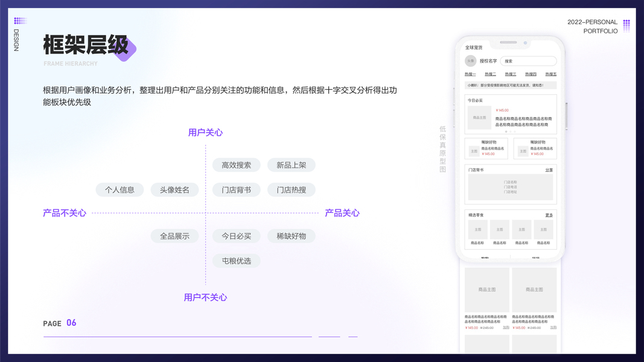Click the 产品关心 axis label
This screenshot has width=644, height=362.
pyautogui.click(x=342, y=213)
